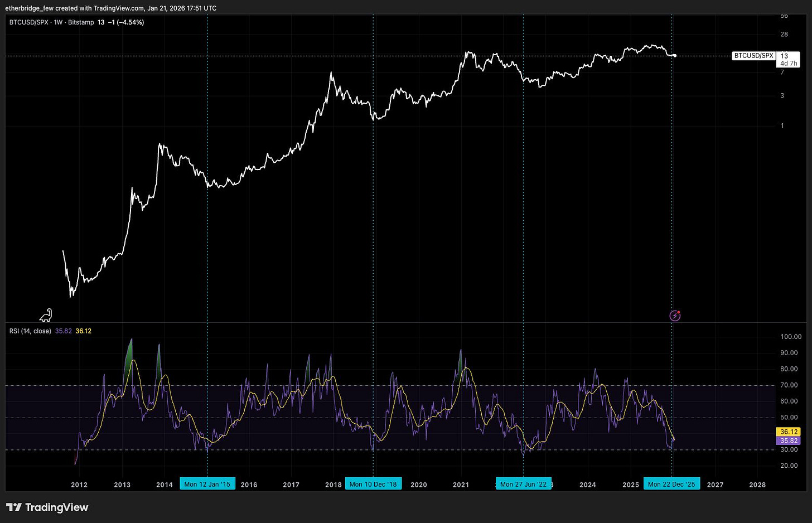
Task: Select the Mon 10 Dec '18 date marker
Action: pos(373,484)
